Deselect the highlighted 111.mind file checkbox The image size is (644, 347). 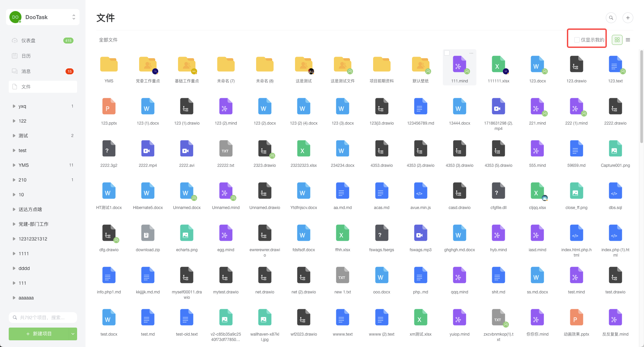tap(447, 53)
